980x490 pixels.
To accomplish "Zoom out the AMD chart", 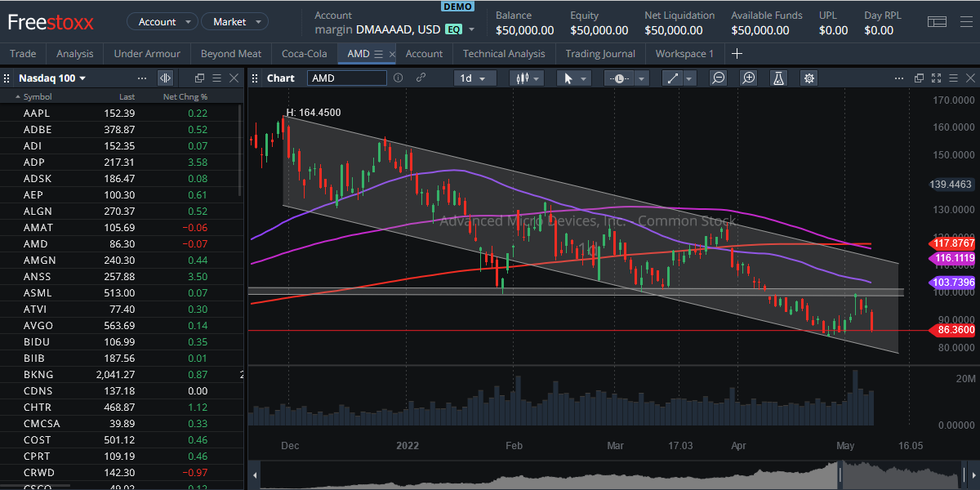I will [719, 78].
